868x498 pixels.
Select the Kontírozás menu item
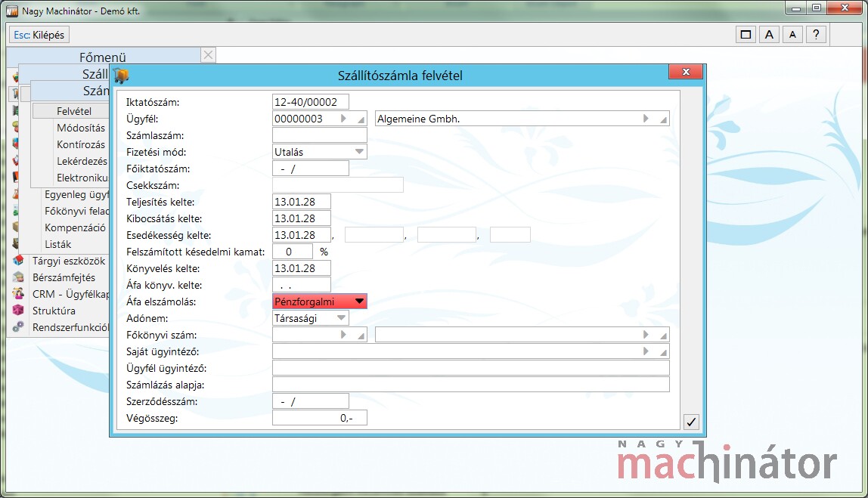pyautogui.click(x=80, y=144)
